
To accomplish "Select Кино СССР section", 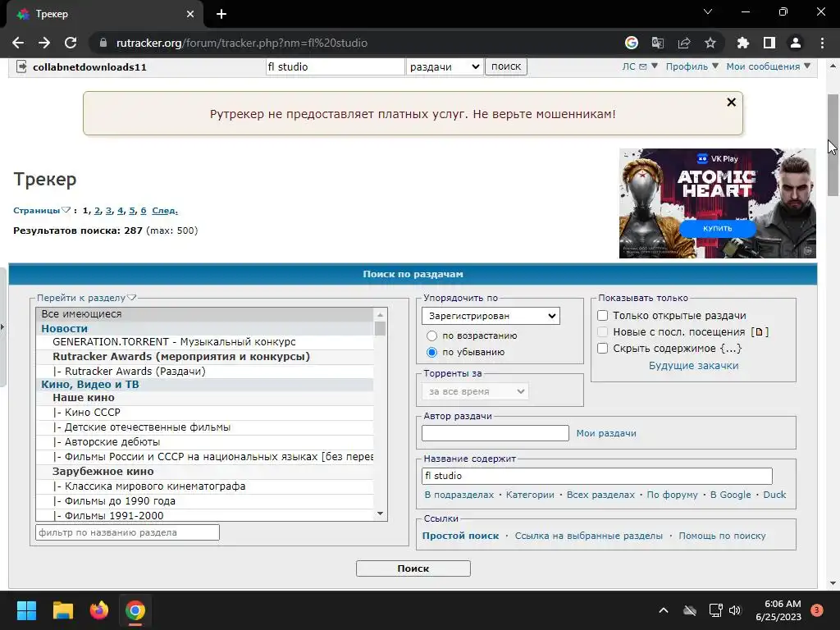I will [x=204, y=413].
